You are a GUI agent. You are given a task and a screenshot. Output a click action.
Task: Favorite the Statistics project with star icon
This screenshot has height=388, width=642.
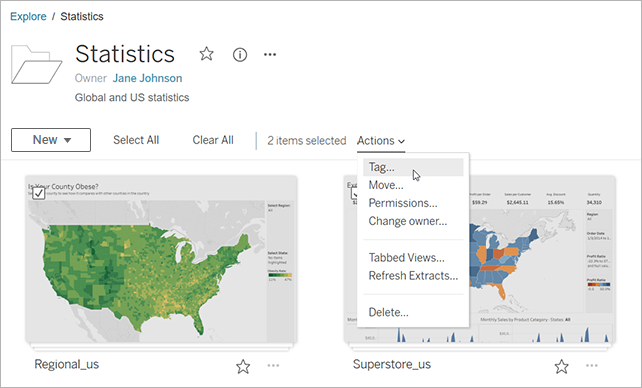point(206,54)
